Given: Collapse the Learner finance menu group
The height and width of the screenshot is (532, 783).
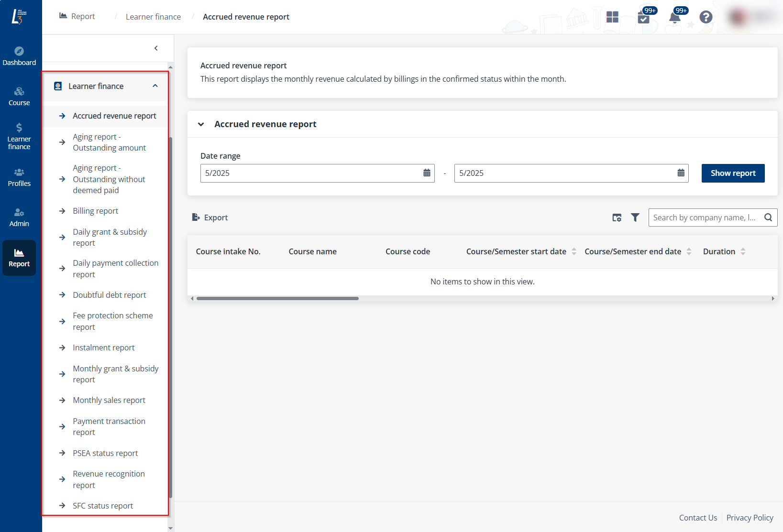Looking at the screenshot, I should pos(155,86).
